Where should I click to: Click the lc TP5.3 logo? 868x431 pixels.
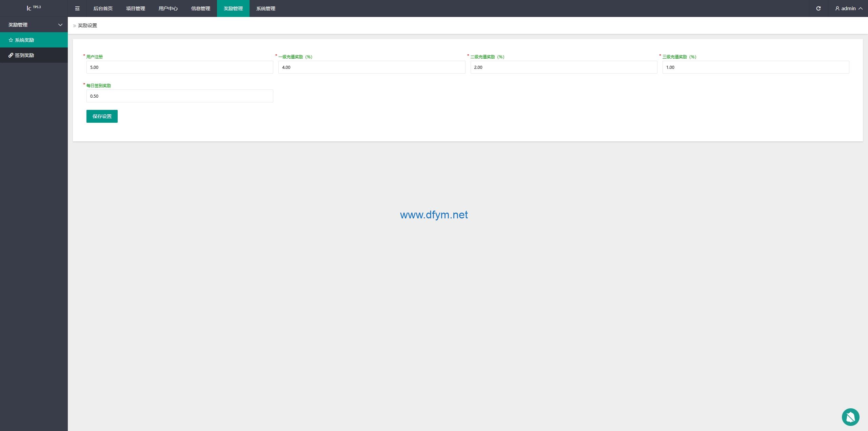point(34,8)
